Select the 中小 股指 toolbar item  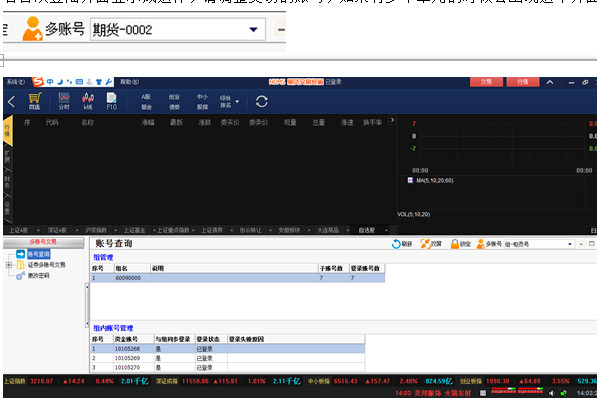(x=202, y=102)
